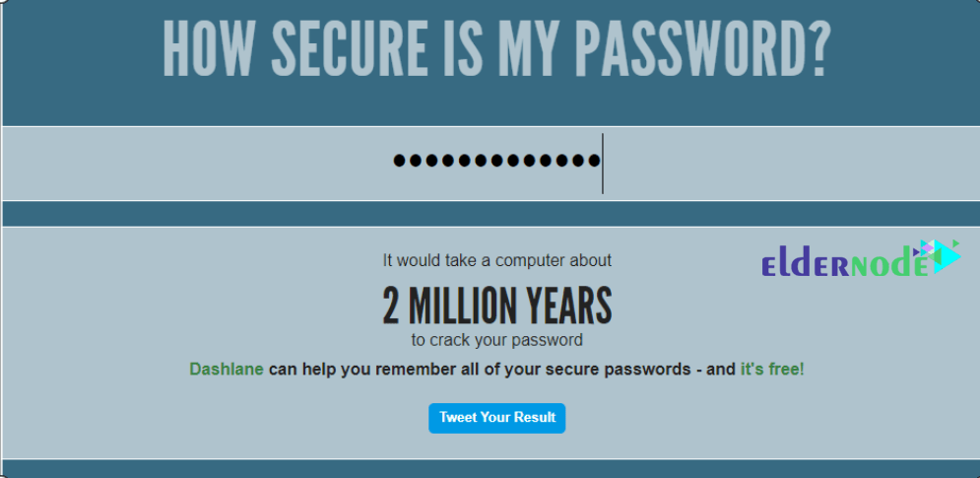Screen dimensions: 980x478
Task: Click the dark blue band below password field
Action: pos(490,214)
